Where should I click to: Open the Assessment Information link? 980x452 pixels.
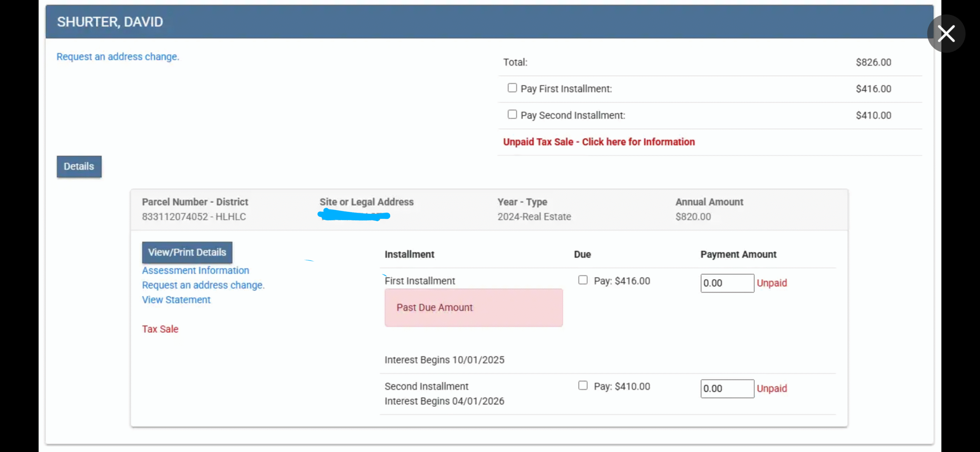coord(195,270)
